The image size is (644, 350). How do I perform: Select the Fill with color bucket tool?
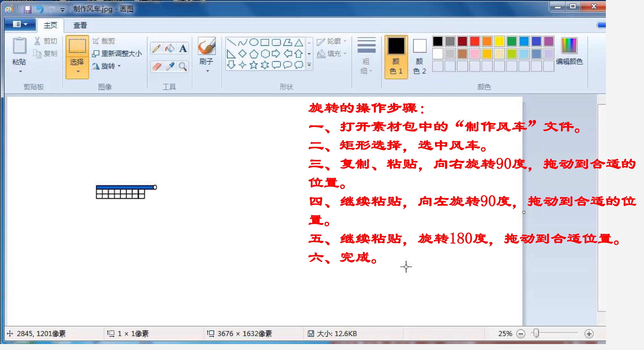(170, 48)
